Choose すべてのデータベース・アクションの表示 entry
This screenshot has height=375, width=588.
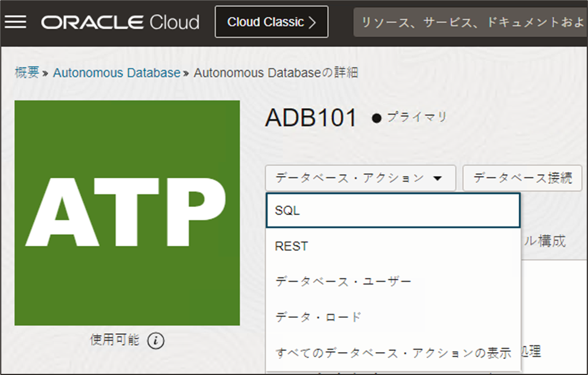tap(393, 353)
